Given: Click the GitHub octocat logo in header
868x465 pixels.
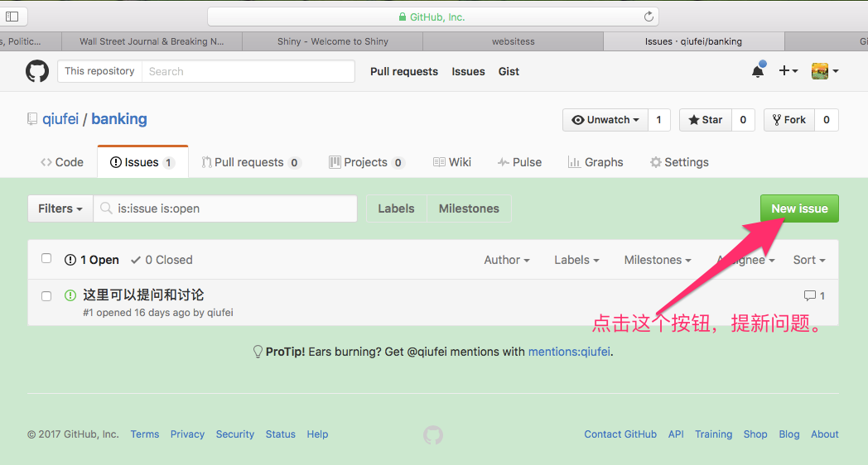Looking at the screenshot, I should coord(37,71).
